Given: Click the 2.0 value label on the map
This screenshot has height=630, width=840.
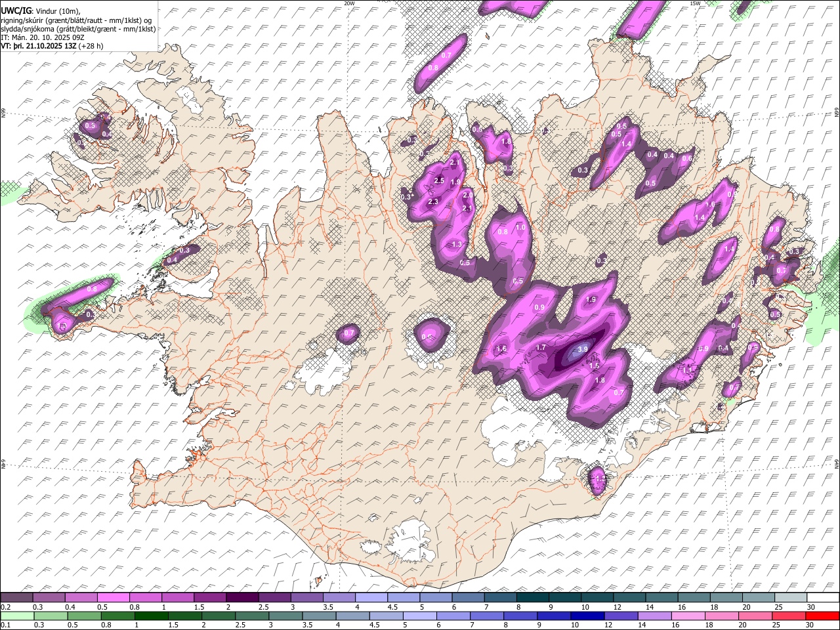Looking at the screenshot, I should pos(468,195).
